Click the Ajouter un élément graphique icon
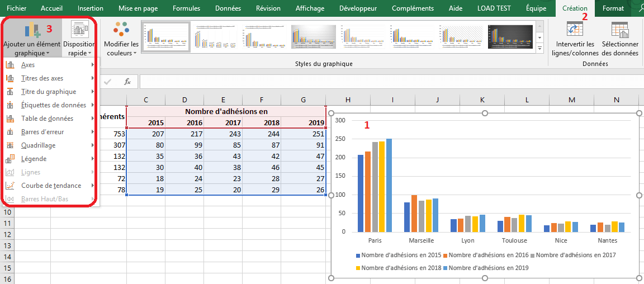This screenshot has width=644, height=284. pyautogui.click(x=32, y=30)
